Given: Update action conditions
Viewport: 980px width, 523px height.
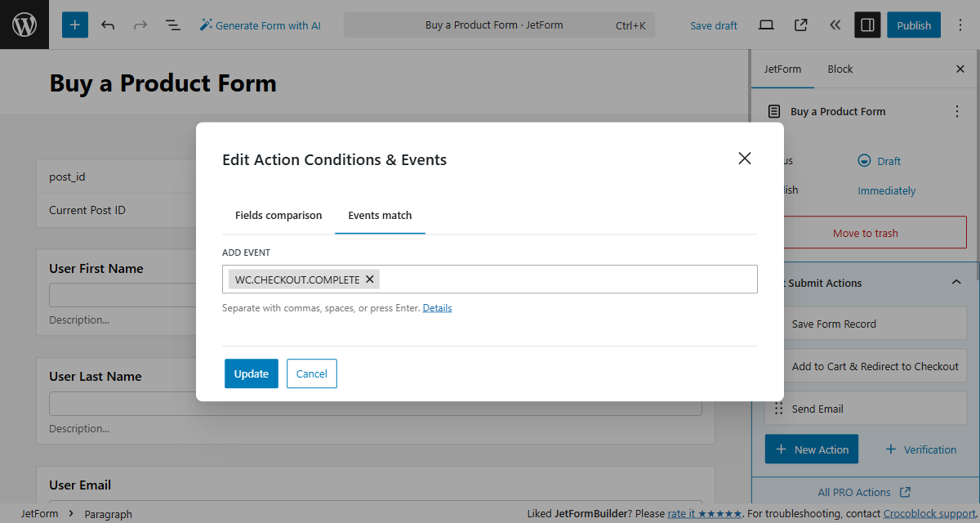Looking at the screenshot, I should 252,373.
